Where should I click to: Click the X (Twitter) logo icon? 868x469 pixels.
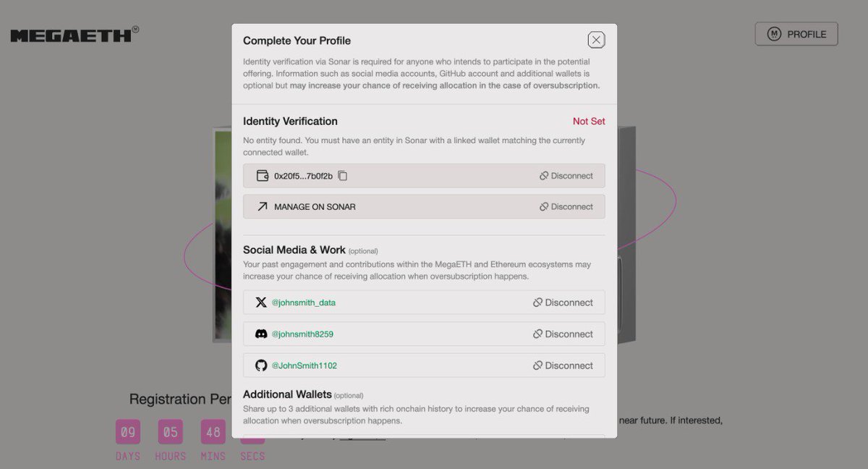point(261,303)
